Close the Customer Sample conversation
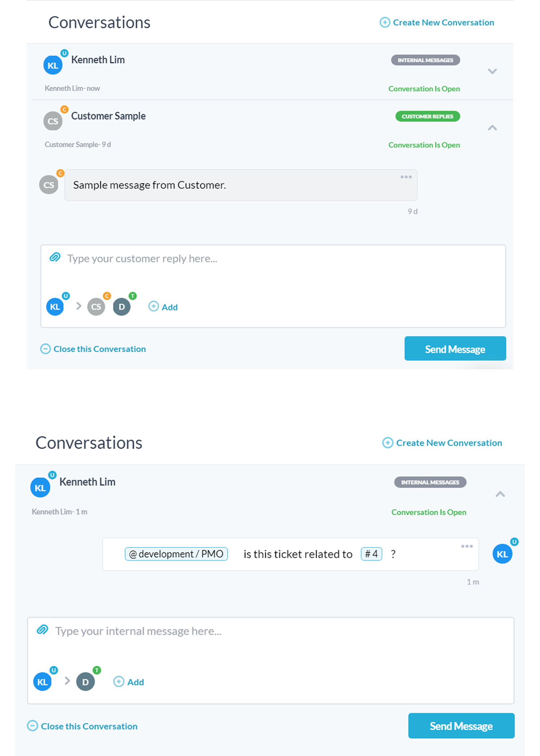The width and height of the screenshot is (540, 756). click(93, 349)
